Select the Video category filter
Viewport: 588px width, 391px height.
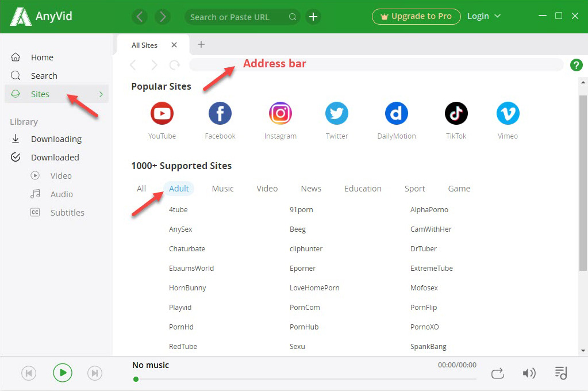[267, 189]
